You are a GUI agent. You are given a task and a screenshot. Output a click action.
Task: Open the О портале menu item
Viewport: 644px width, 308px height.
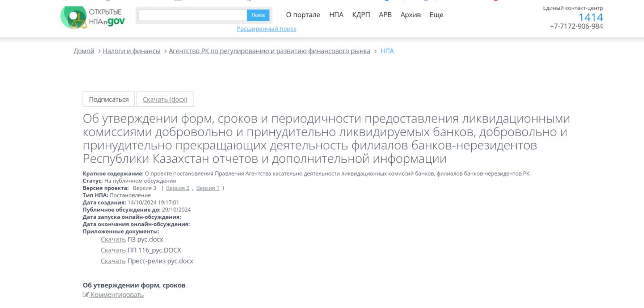tap(303, 15)
